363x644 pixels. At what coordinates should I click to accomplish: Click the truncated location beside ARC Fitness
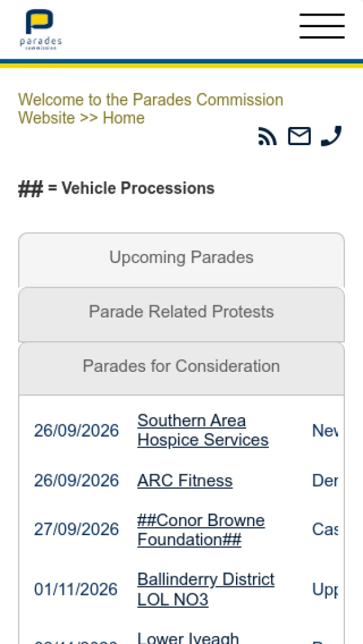click(x=325, y=481)
